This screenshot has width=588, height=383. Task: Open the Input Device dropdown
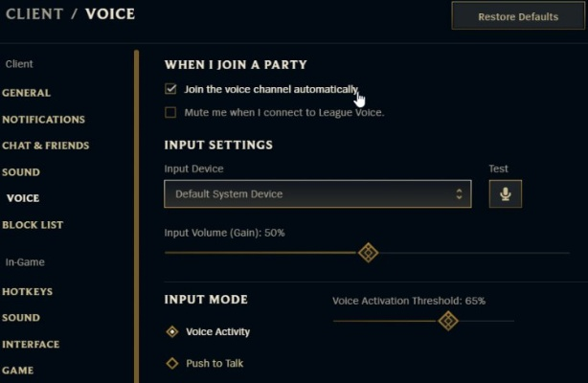point(317,194)
